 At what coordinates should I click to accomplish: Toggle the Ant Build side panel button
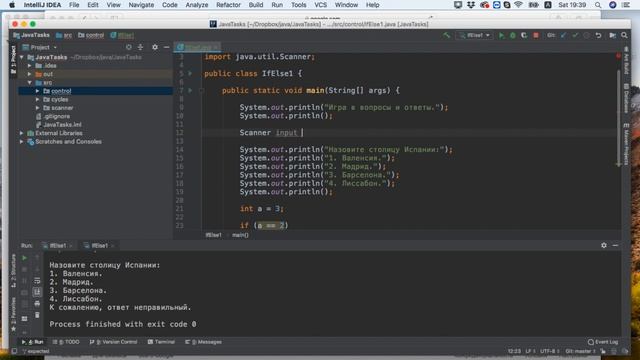(x=626, y=60)
